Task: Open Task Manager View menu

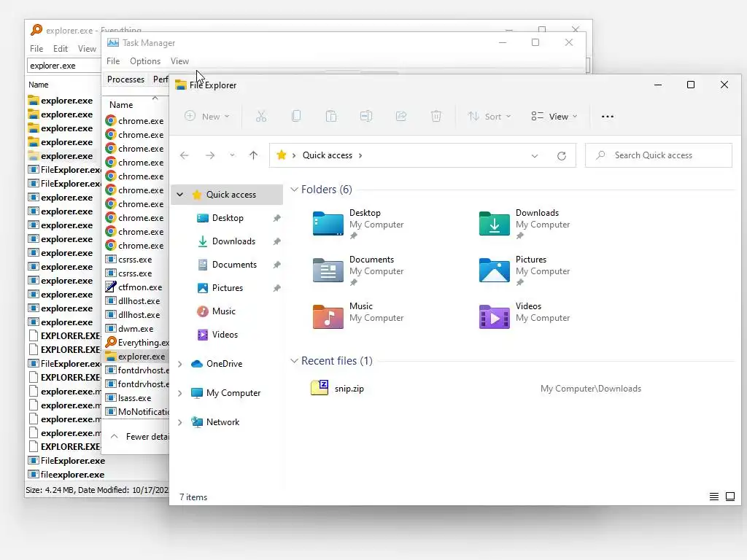Action: [x=179, y=61]
